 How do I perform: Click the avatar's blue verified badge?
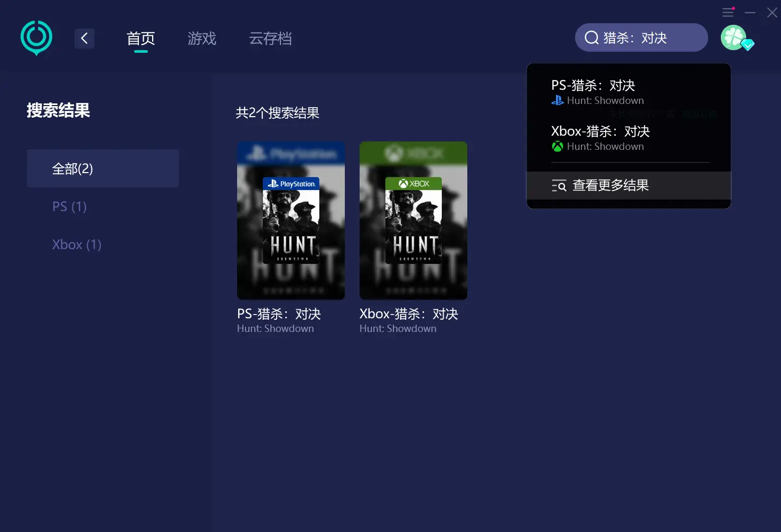[748, 45]
